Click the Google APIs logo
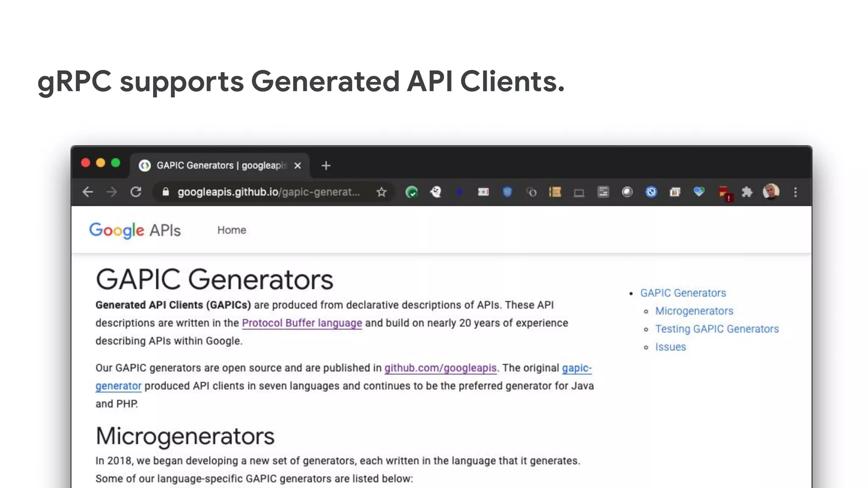The height and width of the screenshot is (488, 868). coord(135,230)
